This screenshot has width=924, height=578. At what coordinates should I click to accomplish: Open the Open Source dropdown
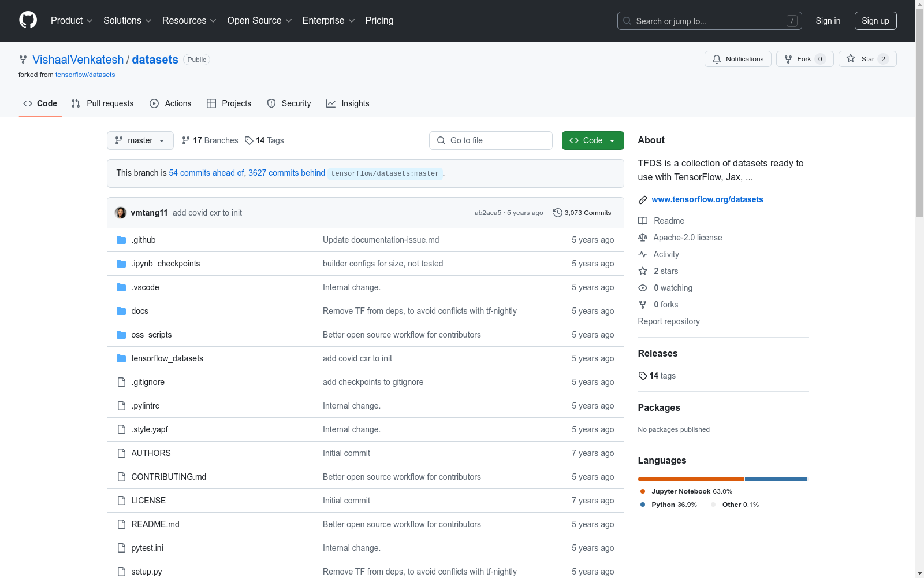click(x=260, y=21)
